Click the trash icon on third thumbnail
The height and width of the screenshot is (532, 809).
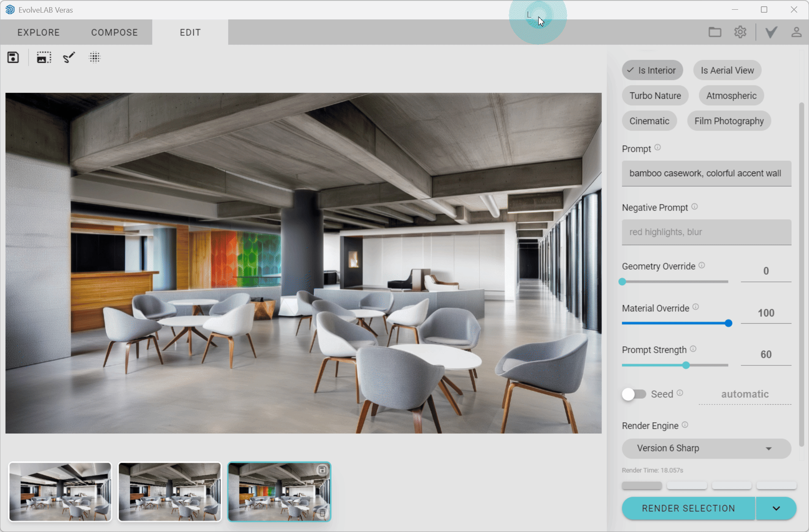pos(322,513)
